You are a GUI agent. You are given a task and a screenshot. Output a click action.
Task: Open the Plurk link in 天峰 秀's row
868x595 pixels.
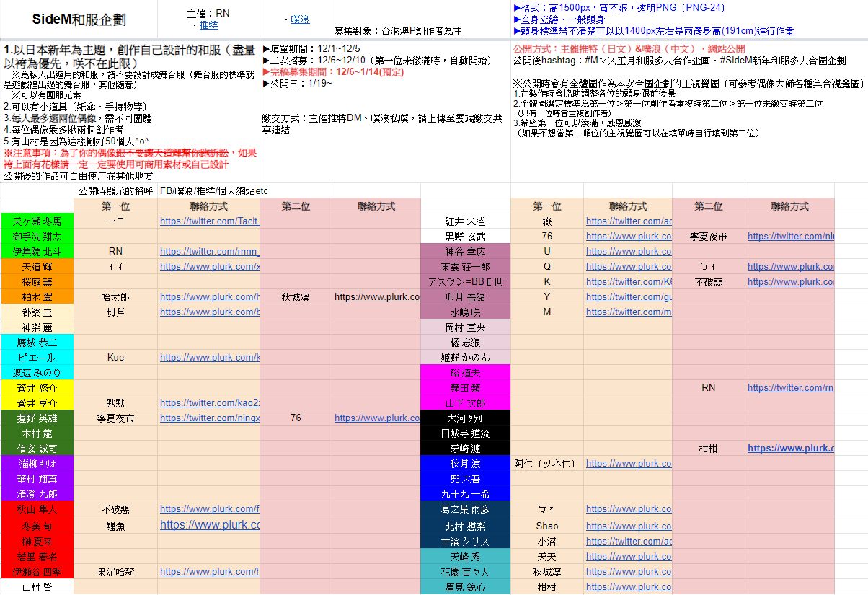click(x=629, y=556)
